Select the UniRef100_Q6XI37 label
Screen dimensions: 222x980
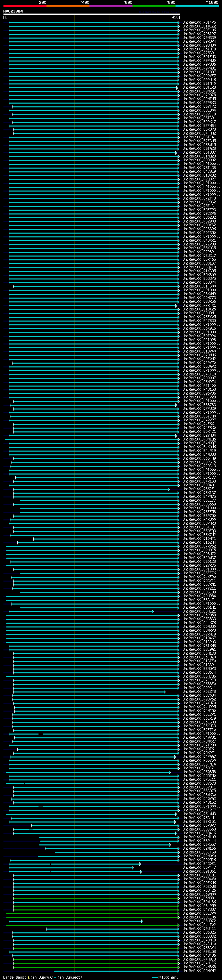pyautogui.click(x=199, y=493)
